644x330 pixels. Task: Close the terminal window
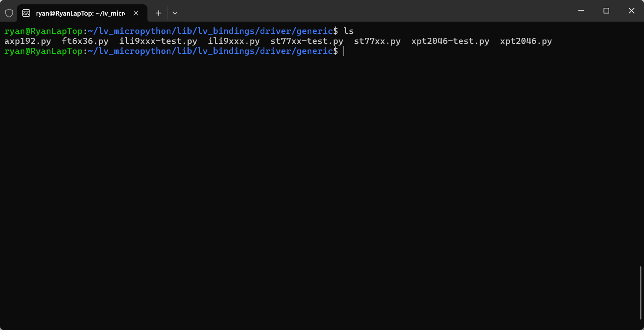tap(631, 10)
